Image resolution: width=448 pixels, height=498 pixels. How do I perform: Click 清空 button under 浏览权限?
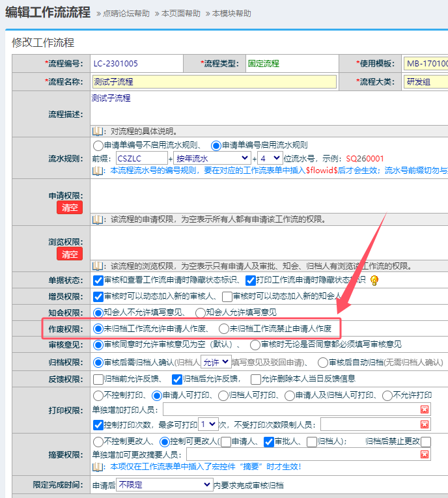(70, 254)
